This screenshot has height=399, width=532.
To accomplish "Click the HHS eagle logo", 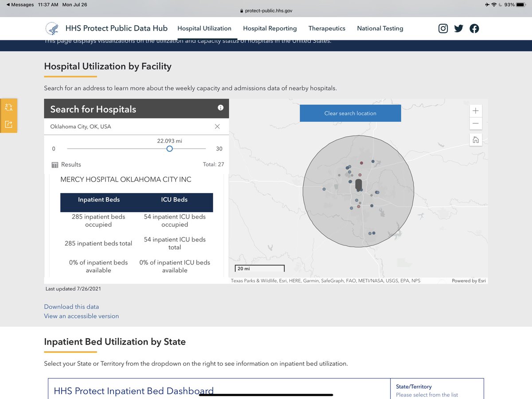I will pos(52,28).
